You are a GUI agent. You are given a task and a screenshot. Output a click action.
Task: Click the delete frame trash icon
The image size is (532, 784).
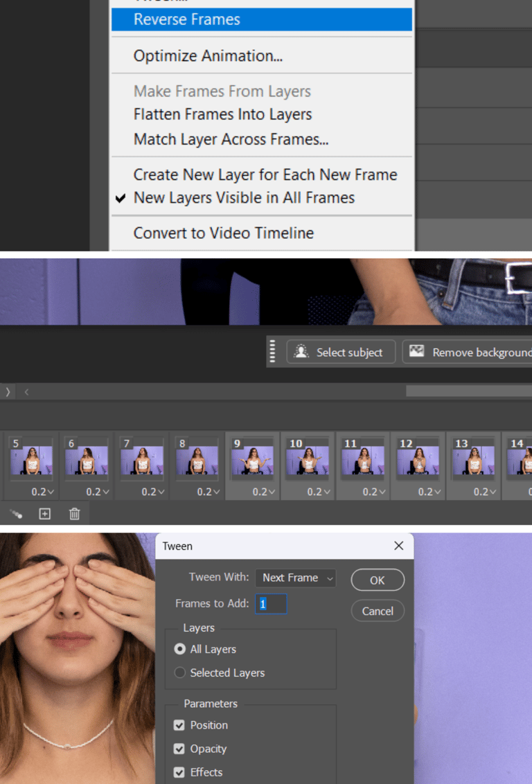[x=75, y=513]
